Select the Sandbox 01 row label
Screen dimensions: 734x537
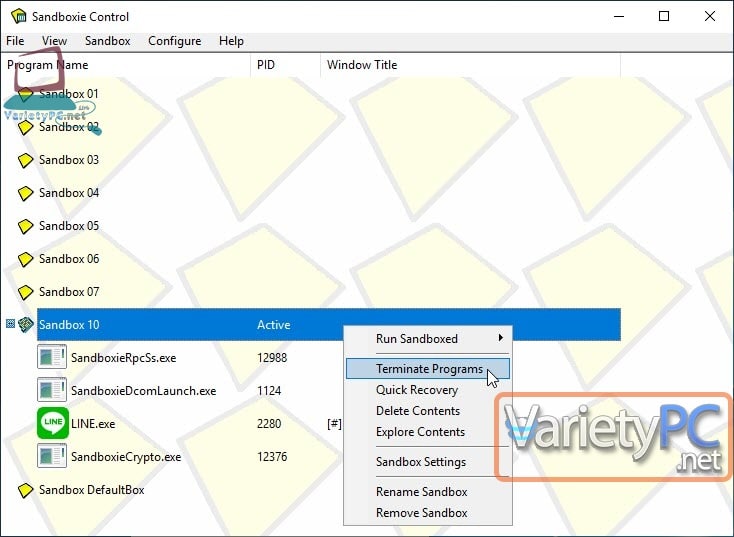coord(69,94)
